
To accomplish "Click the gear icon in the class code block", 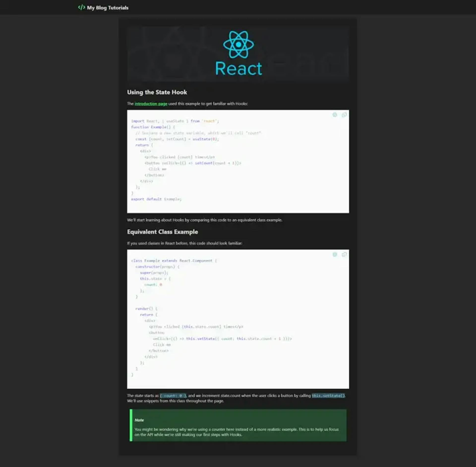I will tap(335, 254).
